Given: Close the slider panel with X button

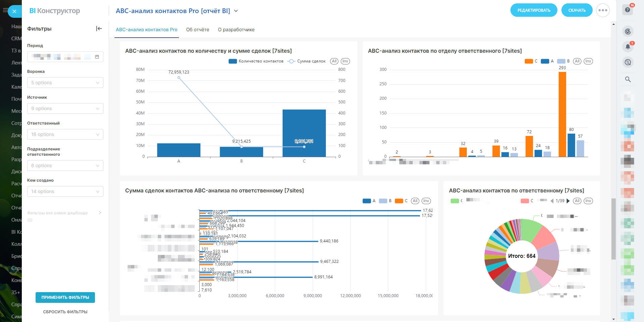Looking at the screenshot, I should point(14,11).
